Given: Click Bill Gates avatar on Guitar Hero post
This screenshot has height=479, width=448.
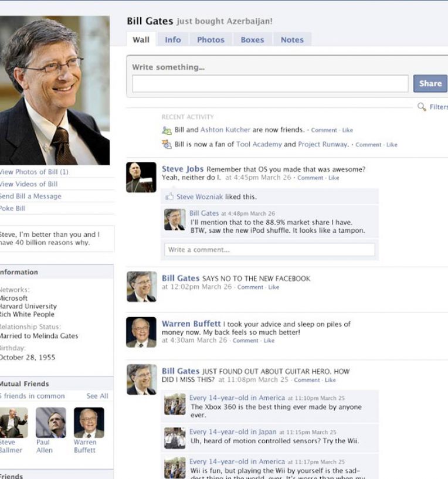Looking at the screenshot, I should pos(142,379).
